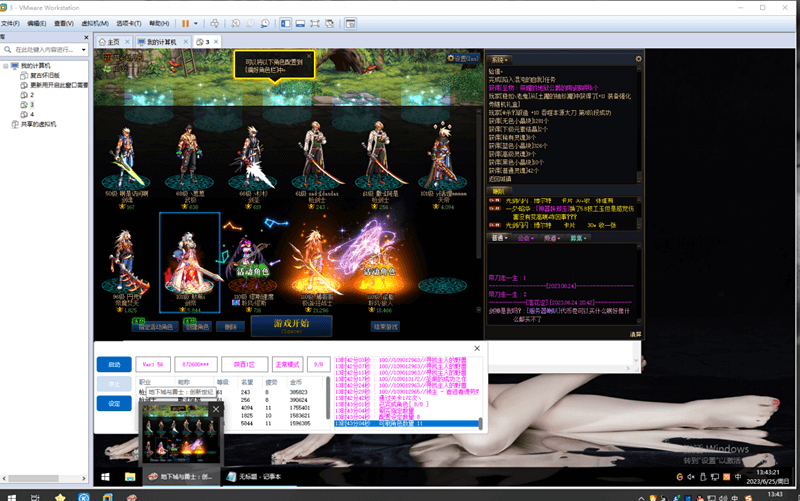This screenshot has width=800, height=501.
Task: Open the 虚拟机(M) menu
Action: click(95, 23)
